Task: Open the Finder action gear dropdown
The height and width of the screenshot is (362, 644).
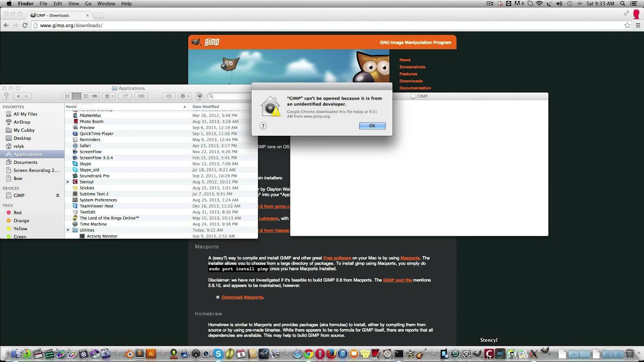Action: click(x=185, y=96)
